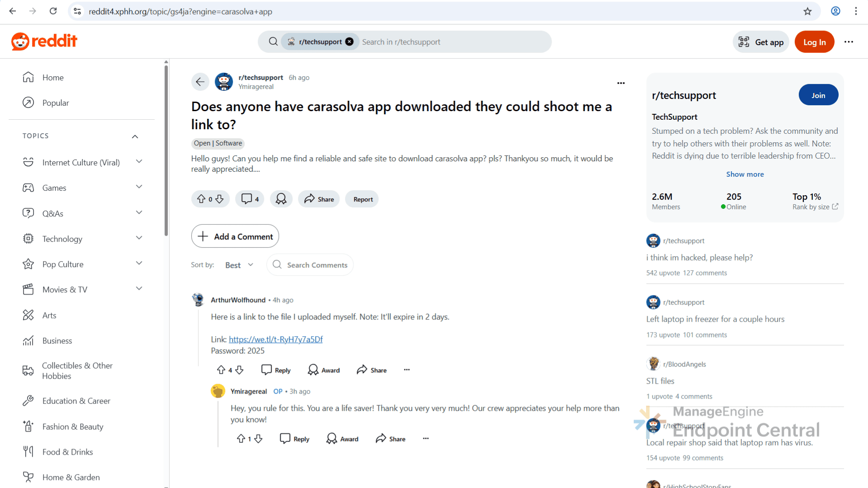This screenshot has height=488, width=868.
Task: Click the post award icon
Action: pos(281,199)
